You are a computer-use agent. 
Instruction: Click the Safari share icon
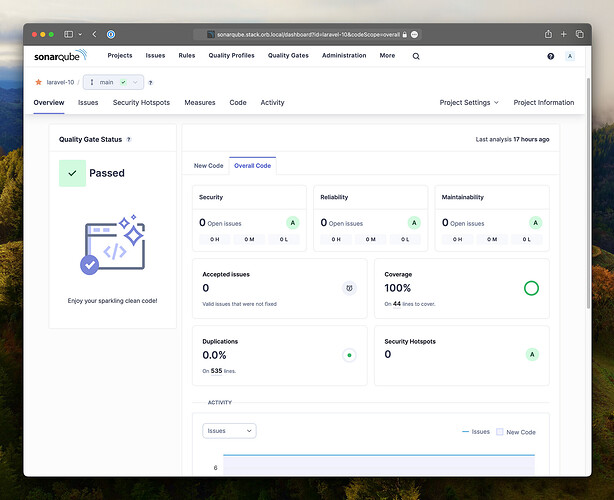549,34
